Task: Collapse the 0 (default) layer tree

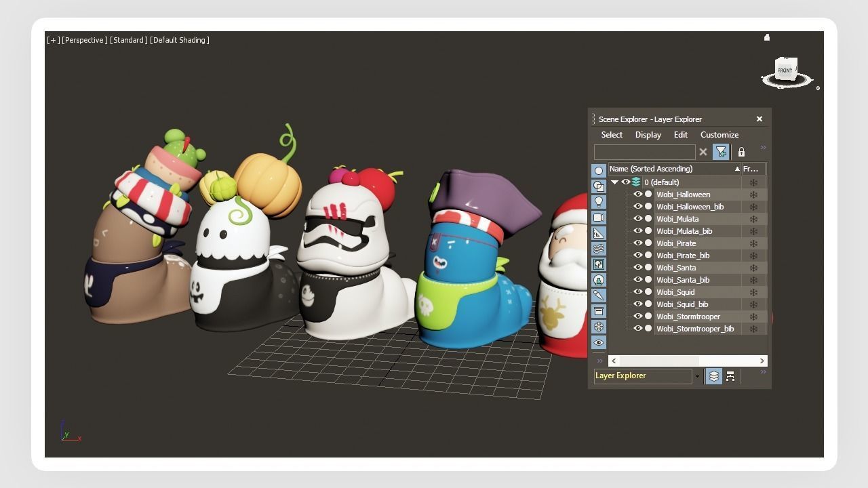Action: [x=614, y=182]
